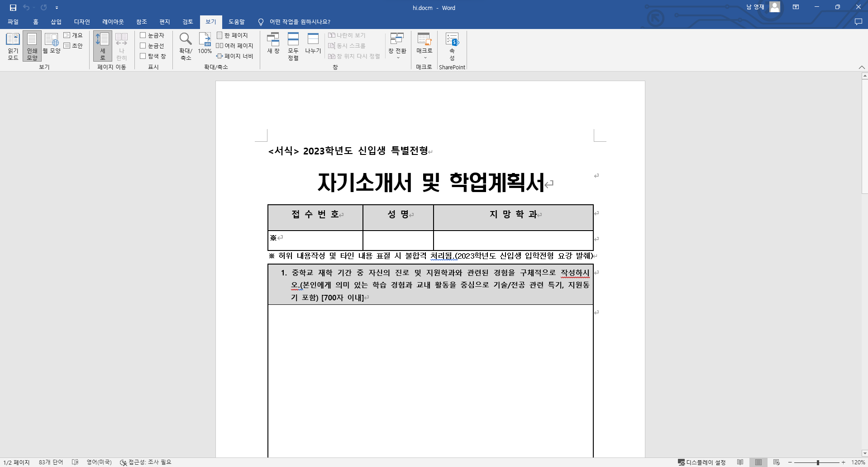
Task: Choose One Page zoom (한 페이지)
Action: (232, 35)
